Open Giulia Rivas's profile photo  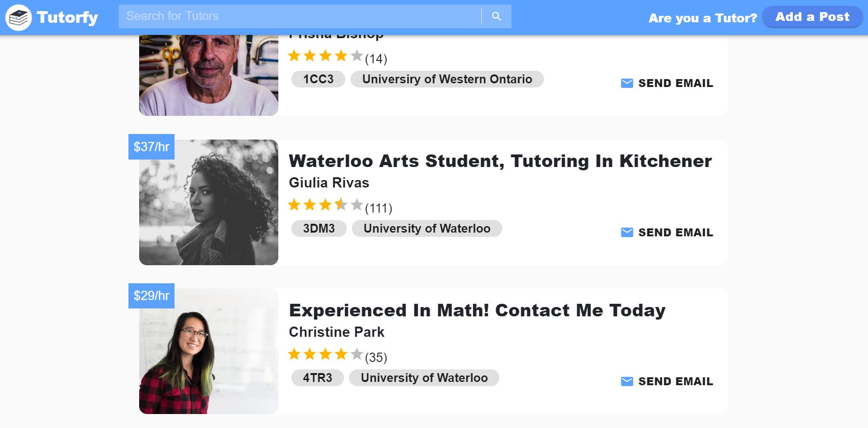pyautogui.click(x=209, y=202)
